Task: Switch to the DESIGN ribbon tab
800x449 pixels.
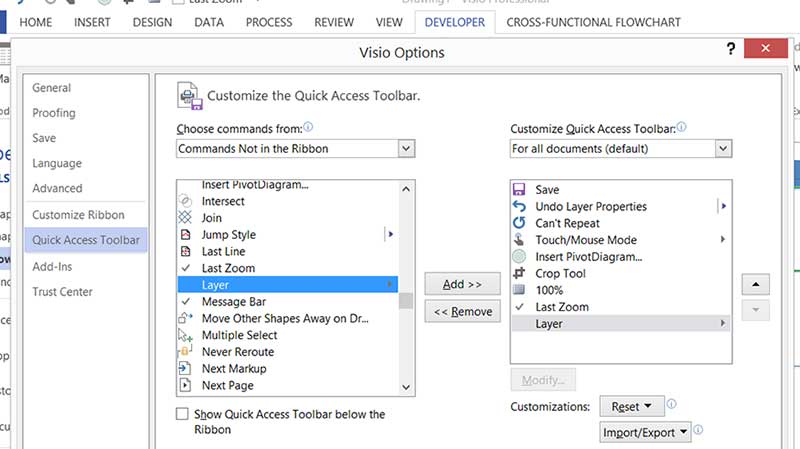Action: (153, 22)
